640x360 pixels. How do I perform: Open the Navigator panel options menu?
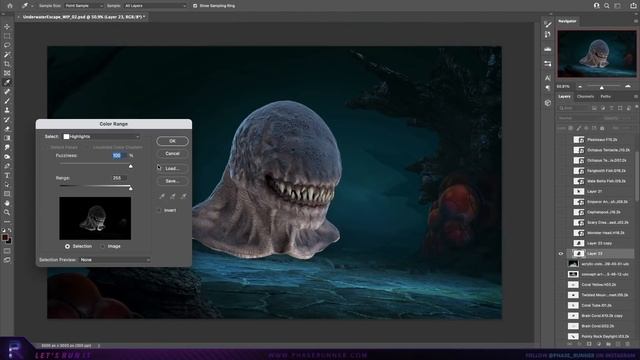[x=636, y=21]
